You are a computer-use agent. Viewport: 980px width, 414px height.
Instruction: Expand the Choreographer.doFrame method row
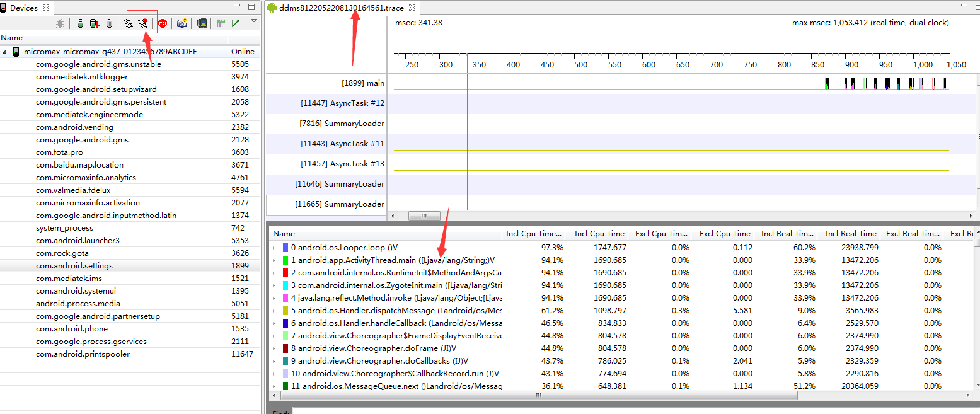click(x=274, y=348)
